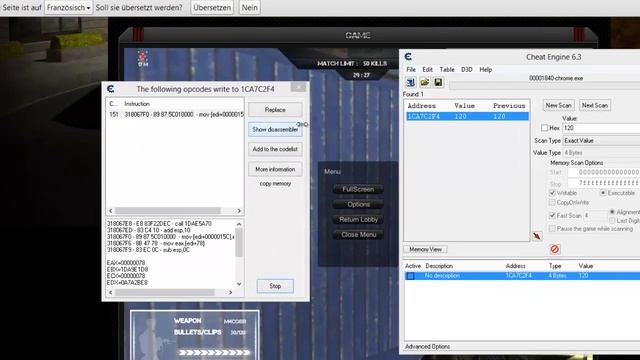The image size is (640, 360).
Task: Click the Instruction column header
Action: pos(137,104)
